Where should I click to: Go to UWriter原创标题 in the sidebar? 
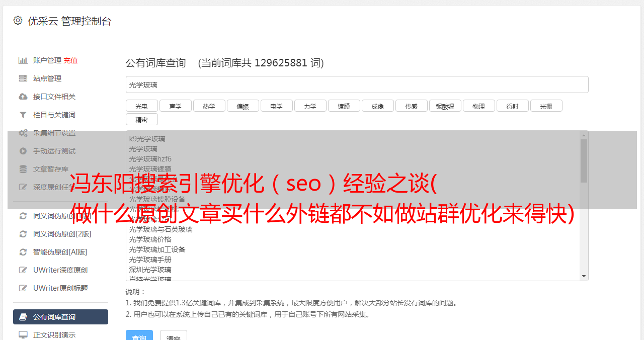pyautogui.click(x=60, y=288)
